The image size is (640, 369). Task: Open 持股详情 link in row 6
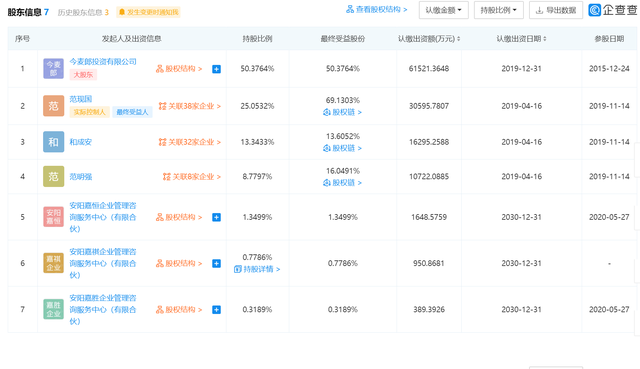257,269
